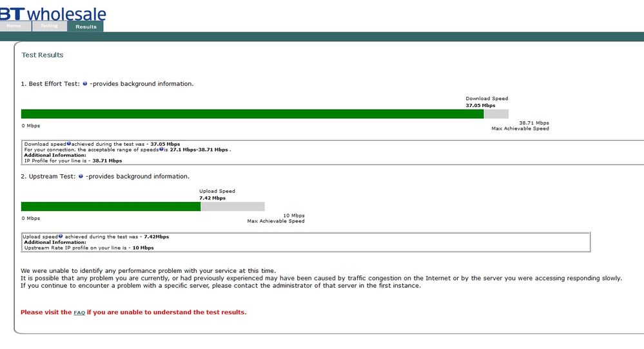Open help icon beside Best Effort Test
Image resolution: width=644 pixels, height=349 pixels.
(x=85, y=83)
